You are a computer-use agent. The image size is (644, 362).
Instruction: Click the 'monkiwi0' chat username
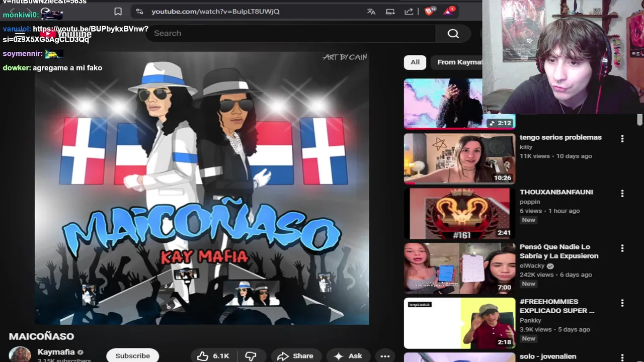[21, 15]
